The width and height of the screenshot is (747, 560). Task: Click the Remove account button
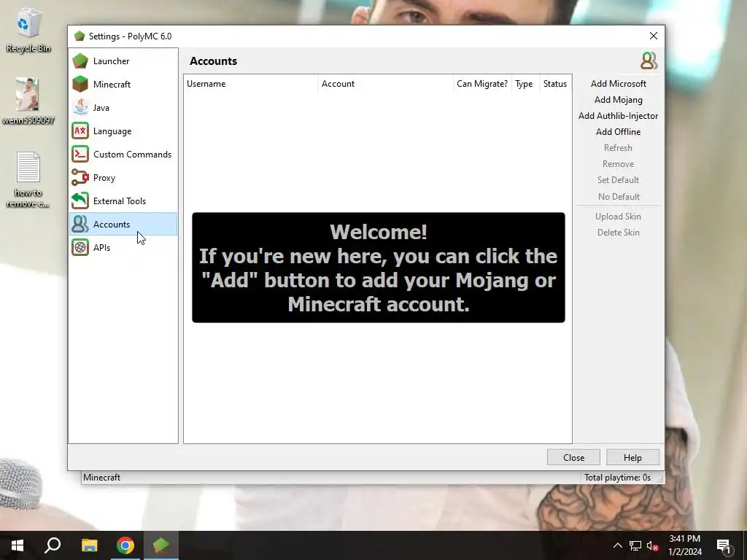[619, 164]
